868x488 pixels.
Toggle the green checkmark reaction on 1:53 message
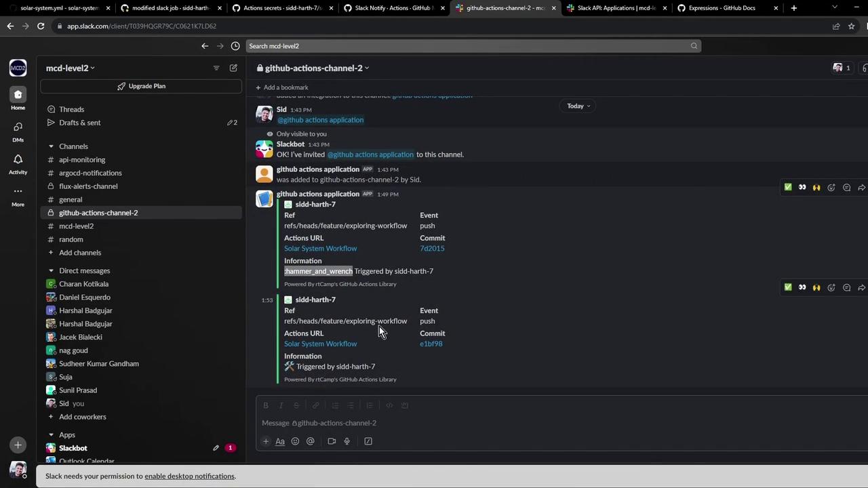click(788, 287)
